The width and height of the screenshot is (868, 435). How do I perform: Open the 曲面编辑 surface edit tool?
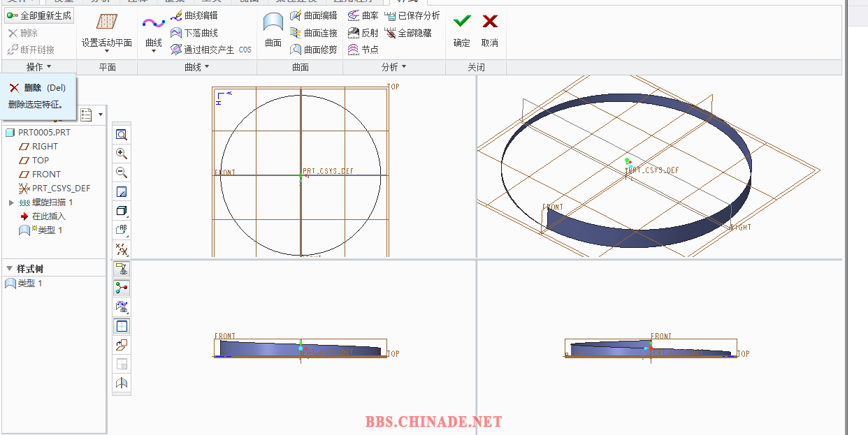pyautogui.click(x=313, y=15)
